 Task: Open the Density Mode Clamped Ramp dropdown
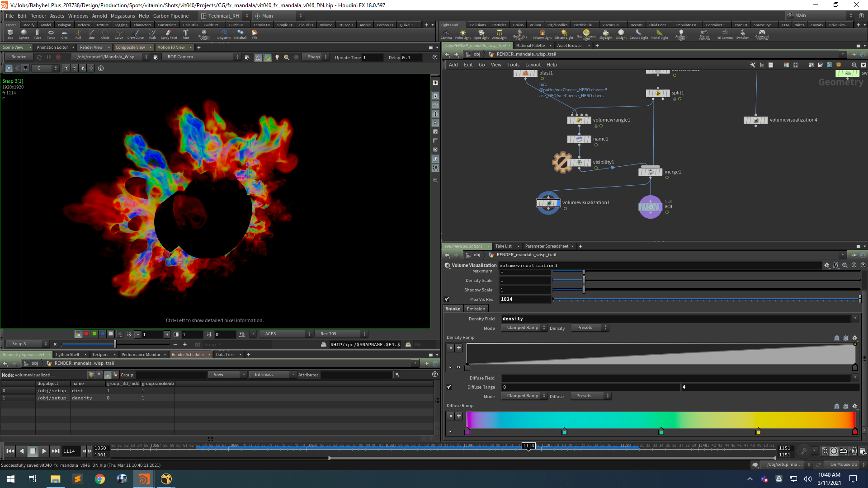[524, 328]
